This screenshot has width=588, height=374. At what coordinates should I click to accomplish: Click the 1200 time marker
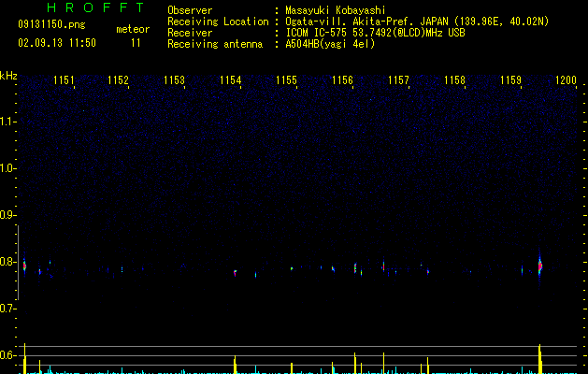tap(566, 80)
